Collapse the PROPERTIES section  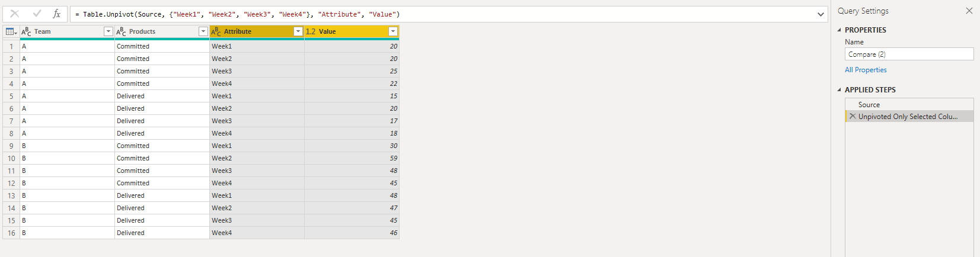(x=839, y=30)
